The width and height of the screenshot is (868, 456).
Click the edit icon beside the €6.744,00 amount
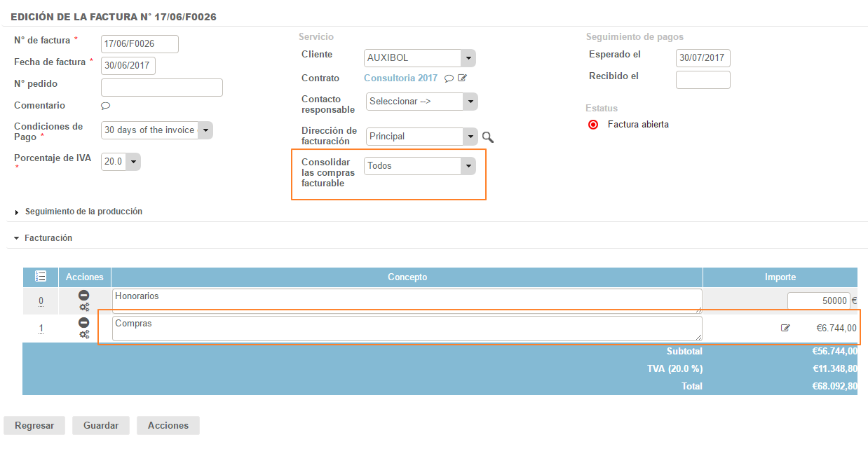[785, 328]
